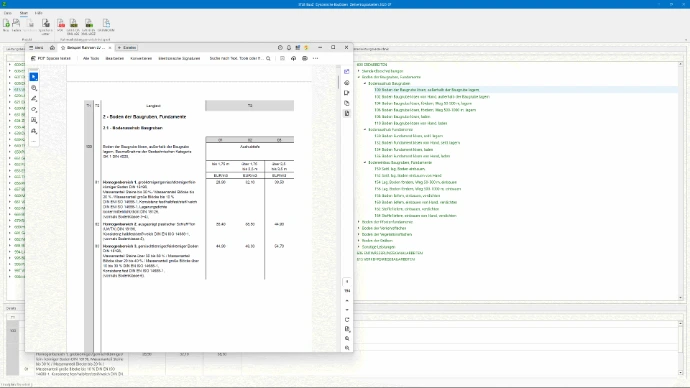Collapse the Bodenaushub Fundamente node
The height and width of the screenshot is (388, 690).
coord(365,129)
